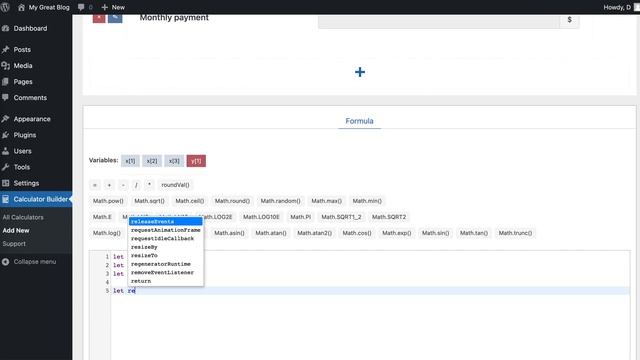
Task: Click the Collapse menu arrow icon
Action: coord(6,262)
